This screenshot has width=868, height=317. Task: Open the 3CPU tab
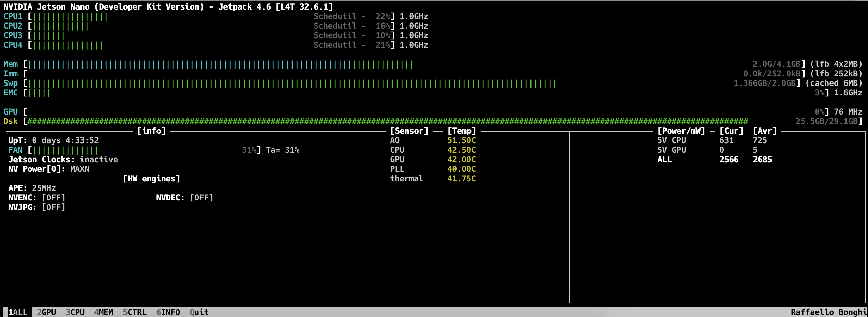pos(75,312)
